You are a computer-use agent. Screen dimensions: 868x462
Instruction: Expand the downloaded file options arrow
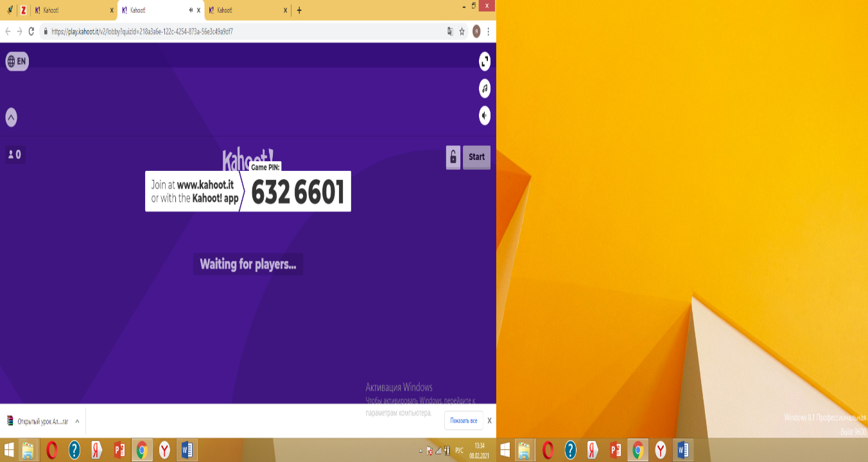pos(77,422)
